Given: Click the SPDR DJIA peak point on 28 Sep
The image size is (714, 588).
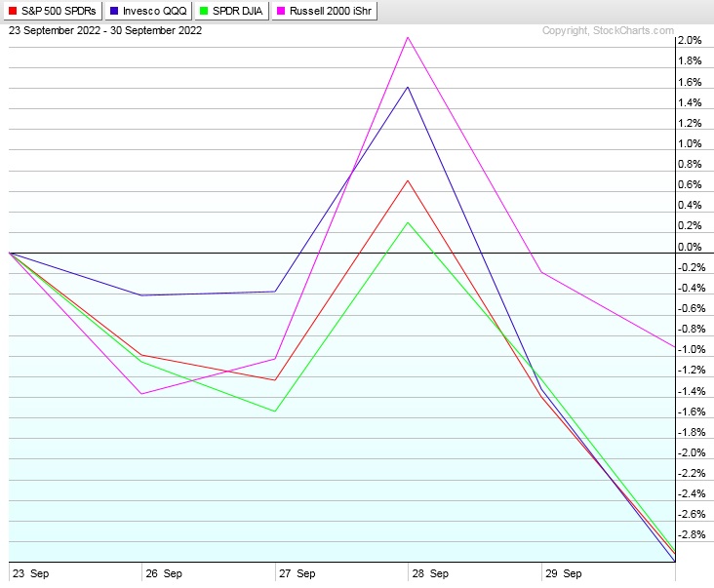Looking at the screenshot, I should 408,222.
